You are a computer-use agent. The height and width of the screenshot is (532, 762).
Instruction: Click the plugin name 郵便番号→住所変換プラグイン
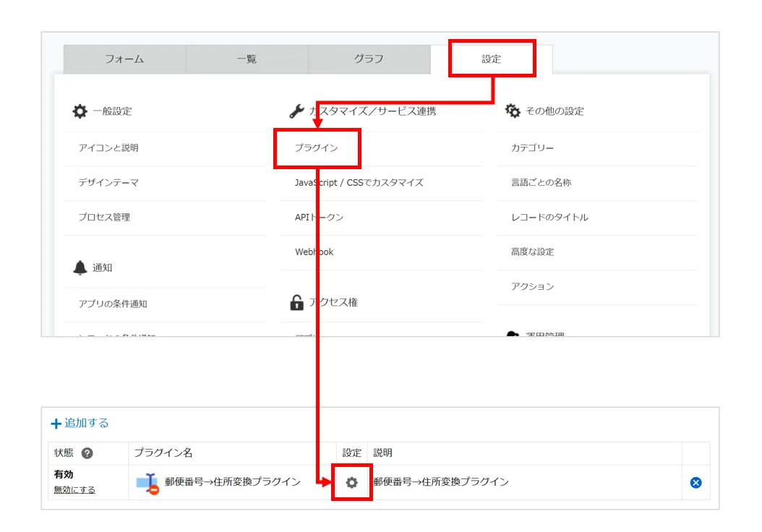(x=233, y=482)
